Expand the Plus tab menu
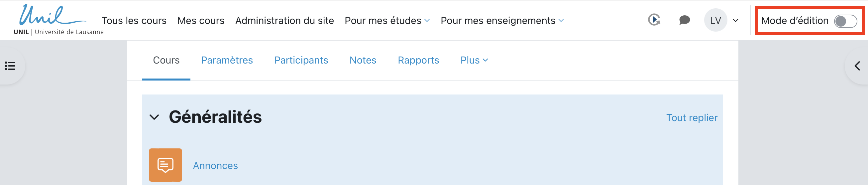Viewport: 868px width, 185px height. [474, 60]
